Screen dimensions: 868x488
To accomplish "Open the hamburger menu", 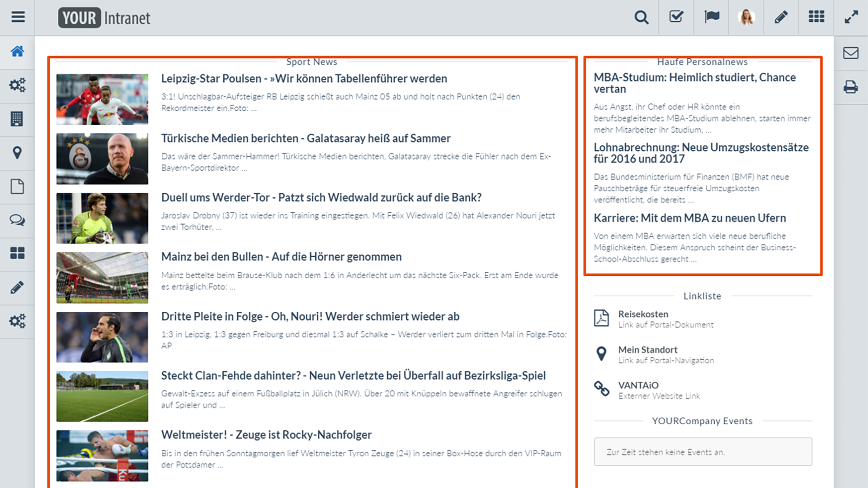I will (x=18, y=17).
